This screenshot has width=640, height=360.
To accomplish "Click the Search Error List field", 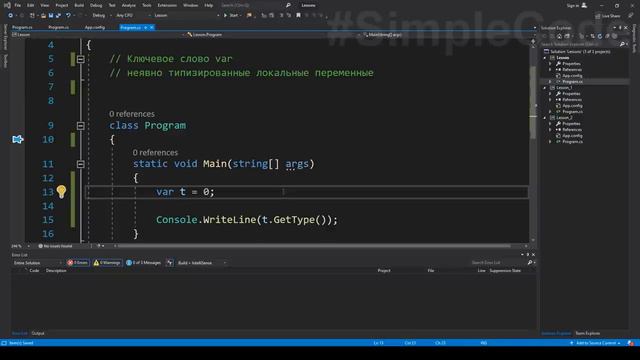I will [498, 262].
